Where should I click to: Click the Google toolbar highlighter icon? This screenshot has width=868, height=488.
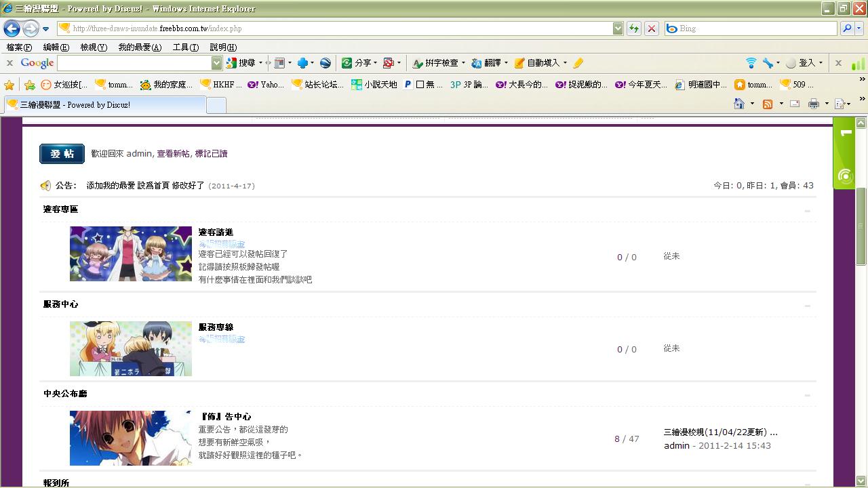point(578,63)
